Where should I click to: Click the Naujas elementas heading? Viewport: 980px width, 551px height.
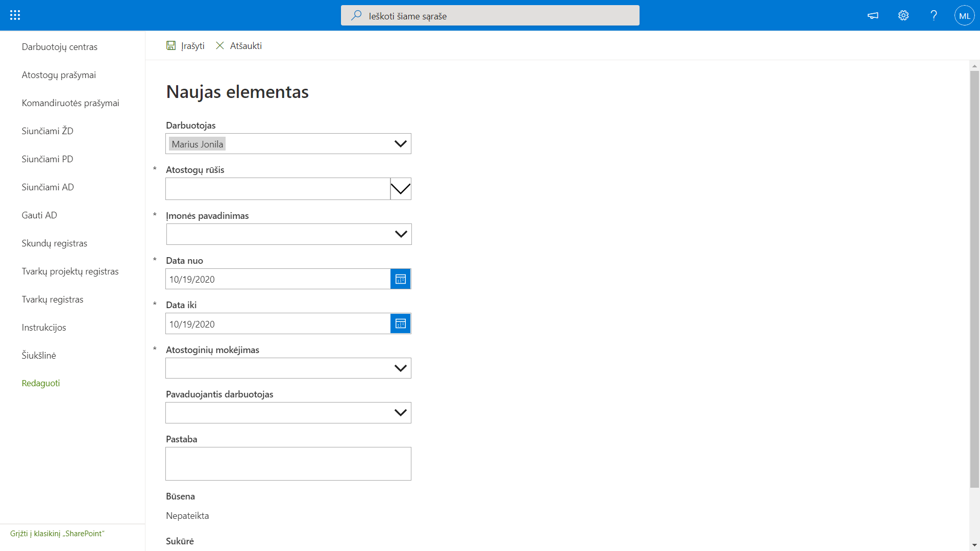pos(237,92)
